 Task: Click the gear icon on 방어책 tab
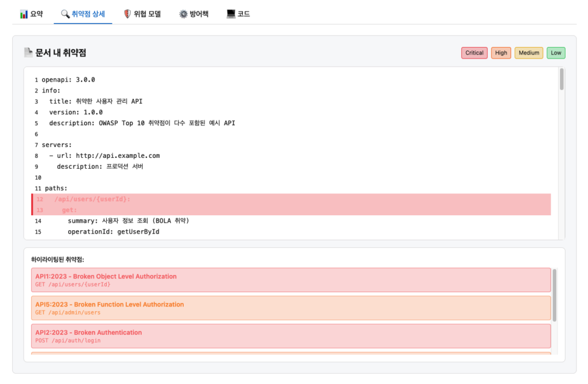click(x=183, y=14)
